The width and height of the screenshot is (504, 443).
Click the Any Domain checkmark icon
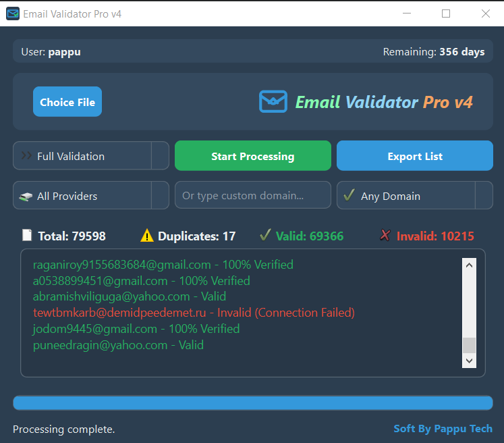coord(349,195)
